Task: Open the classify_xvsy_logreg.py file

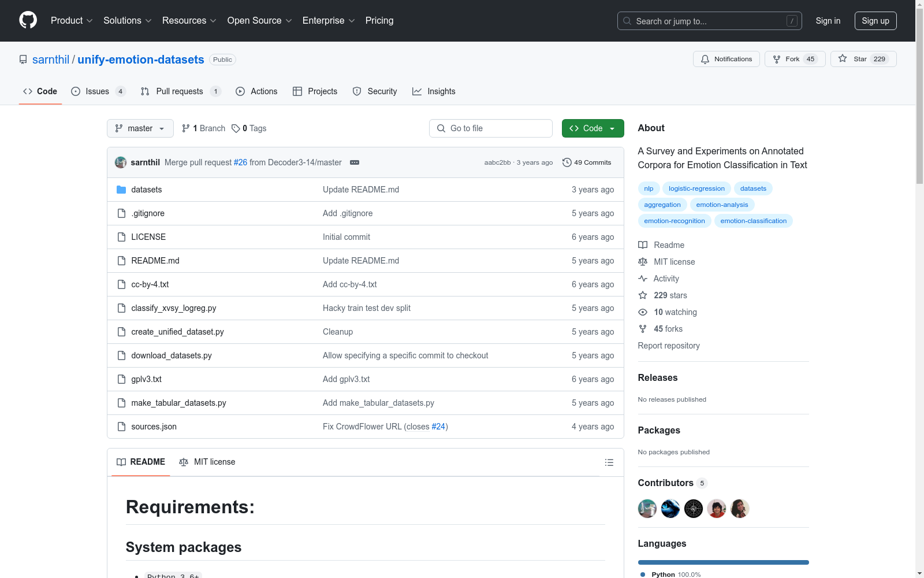Action: click(x=174, y=308)
